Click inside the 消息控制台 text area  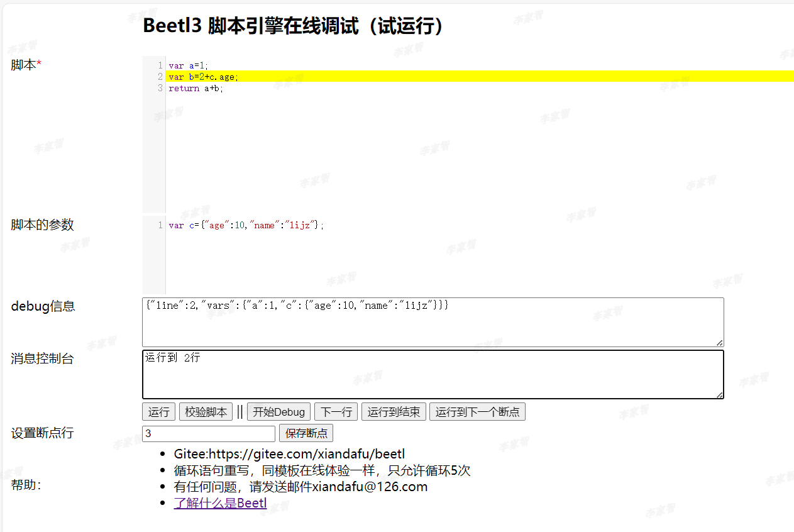433,374
